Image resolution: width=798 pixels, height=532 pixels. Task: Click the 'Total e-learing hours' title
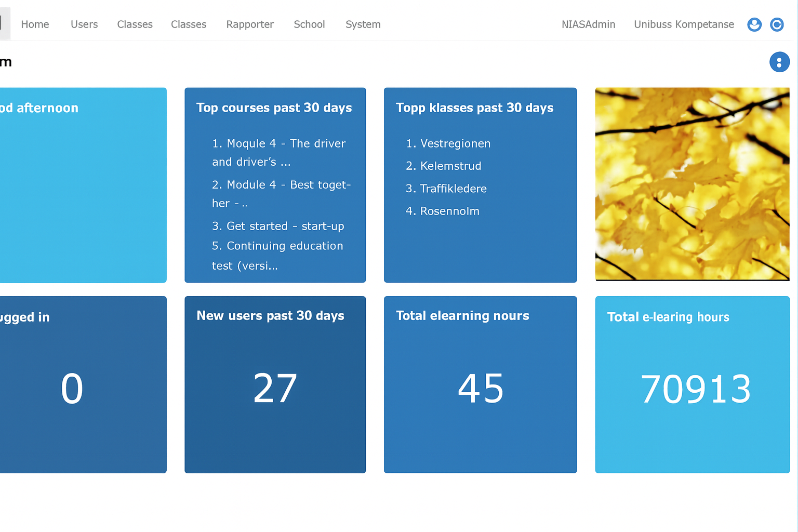(668, 317)
